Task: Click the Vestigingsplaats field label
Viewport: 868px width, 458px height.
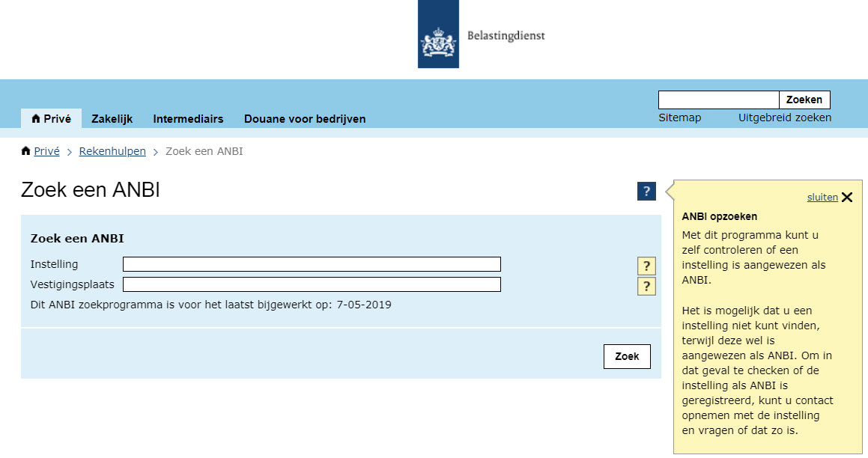Action: tap(72, 285)
